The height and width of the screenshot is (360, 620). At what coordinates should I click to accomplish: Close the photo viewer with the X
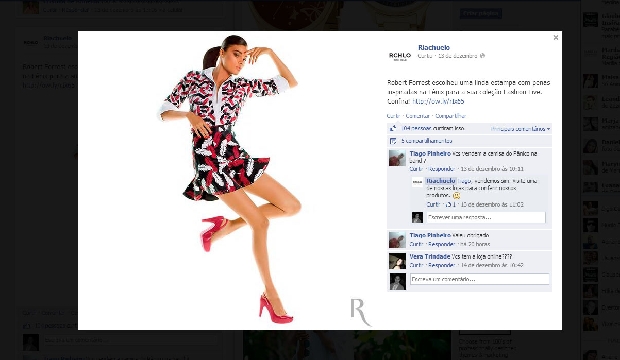pyautogui.click(x=556, y=38)
